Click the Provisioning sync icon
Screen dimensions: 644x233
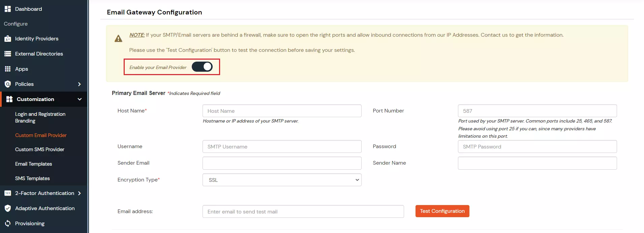coord(8,223)
